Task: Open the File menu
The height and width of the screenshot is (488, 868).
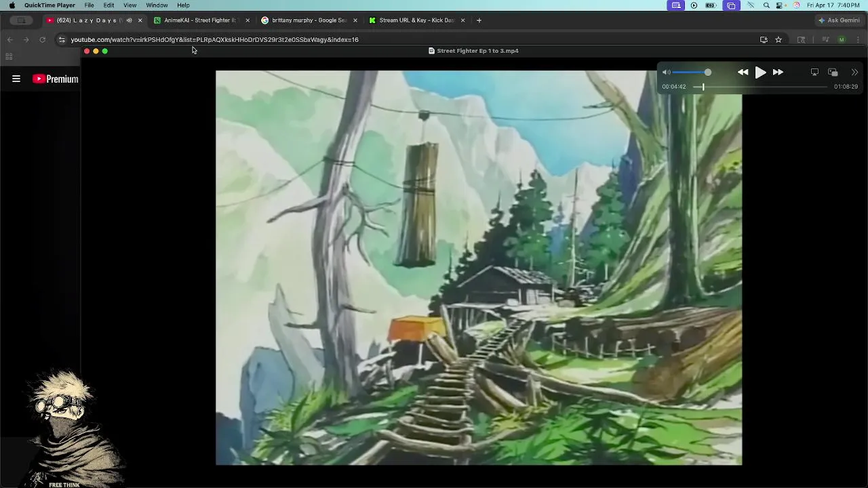Action: (89, 5)
